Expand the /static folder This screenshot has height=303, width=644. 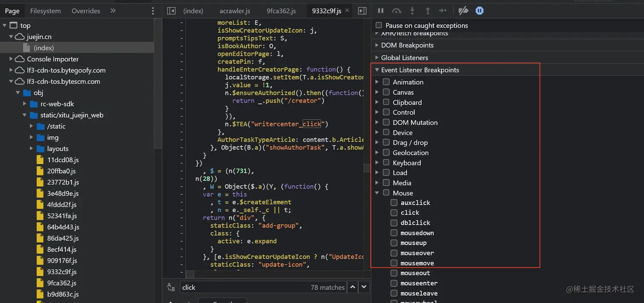(x=32, y=126)
